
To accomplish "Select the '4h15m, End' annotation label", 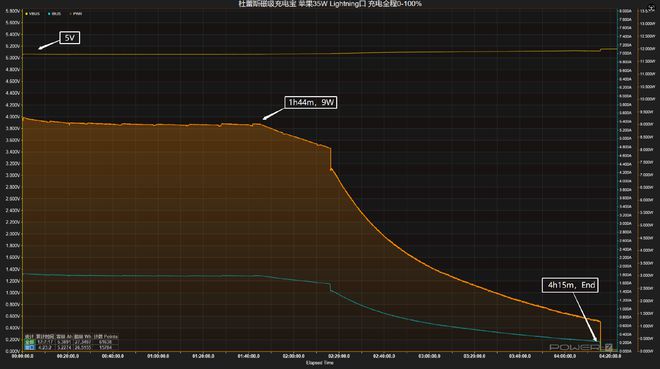I will coord(570,285).
